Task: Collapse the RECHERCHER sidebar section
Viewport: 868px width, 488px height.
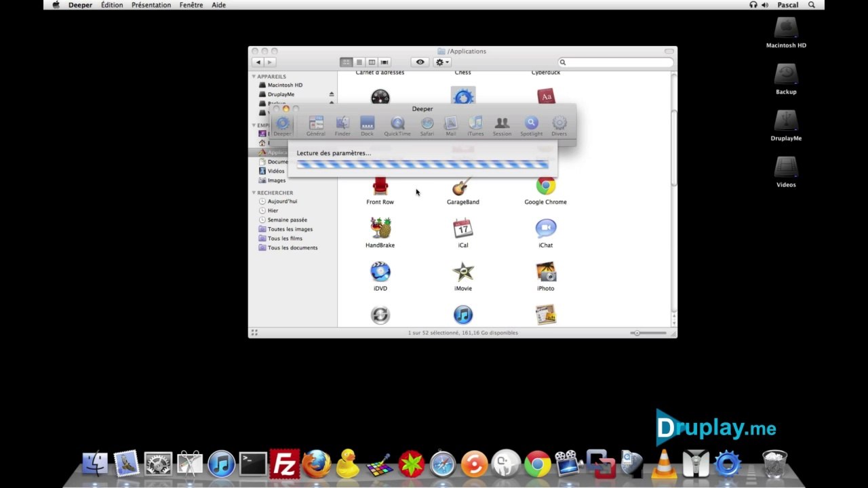Action: click(254, 193)
